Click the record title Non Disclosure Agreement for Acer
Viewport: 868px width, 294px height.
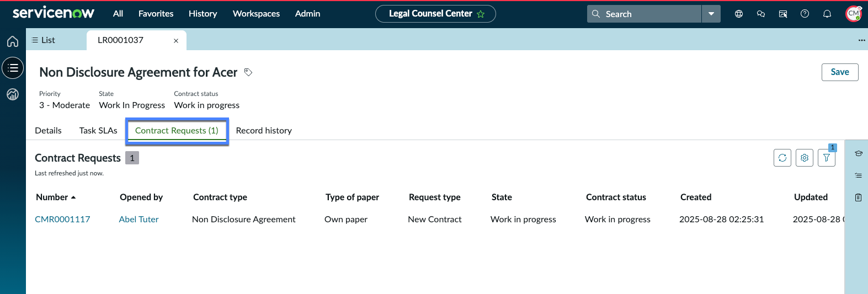point(138,72)
